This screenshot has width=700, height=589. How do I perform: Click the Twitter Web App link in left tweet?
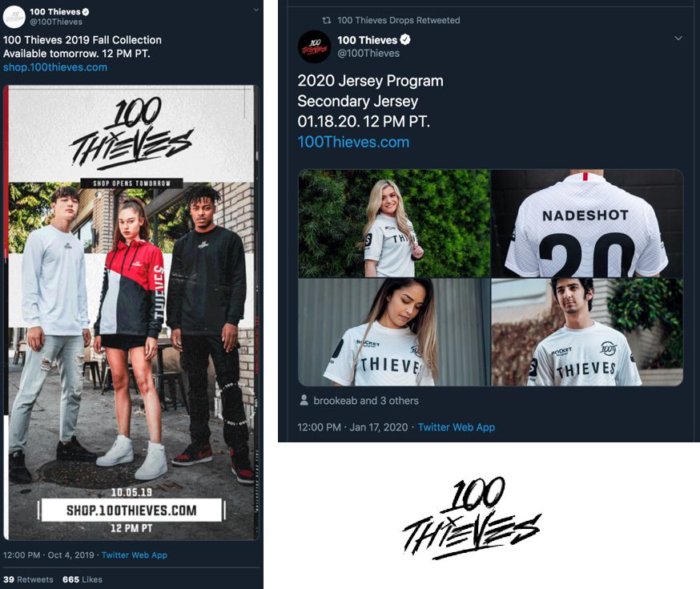[135, 555]
